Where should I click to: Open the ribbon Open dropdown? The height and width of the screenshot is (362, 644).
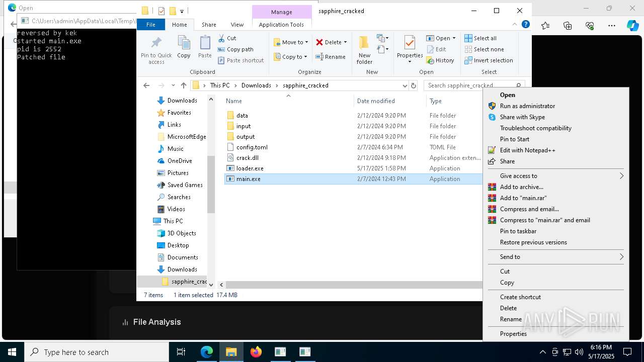pyautogui.click(x=441, y=38)
